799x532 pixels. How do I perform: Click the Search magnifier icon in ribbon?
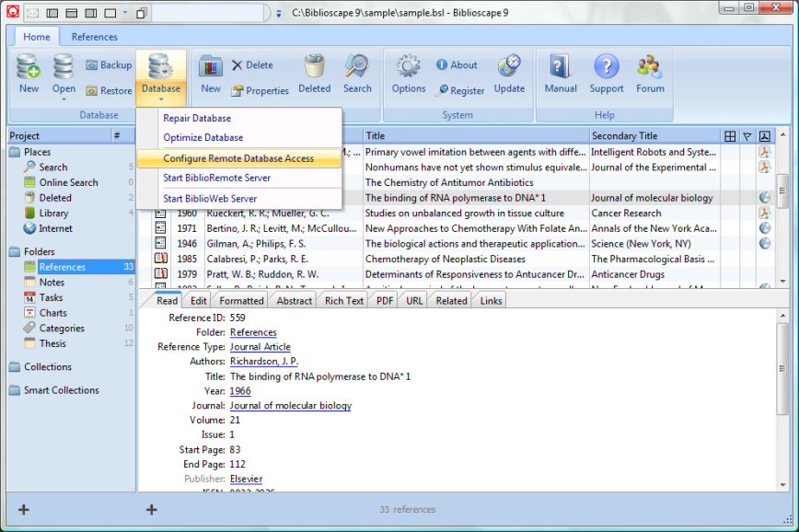[357, 75]
